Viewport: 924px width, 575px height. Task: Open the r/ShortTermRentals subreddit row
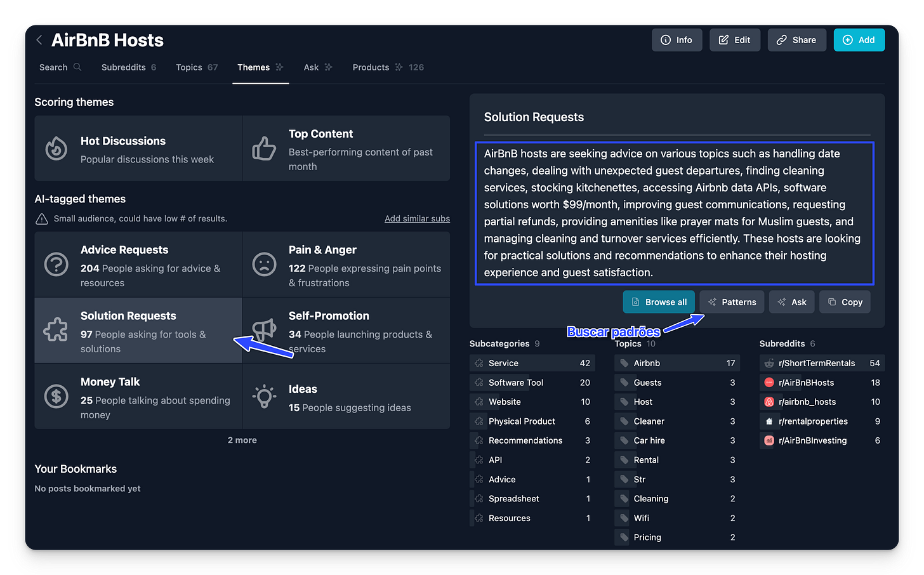pyautogui.click(x=822, y=363)
